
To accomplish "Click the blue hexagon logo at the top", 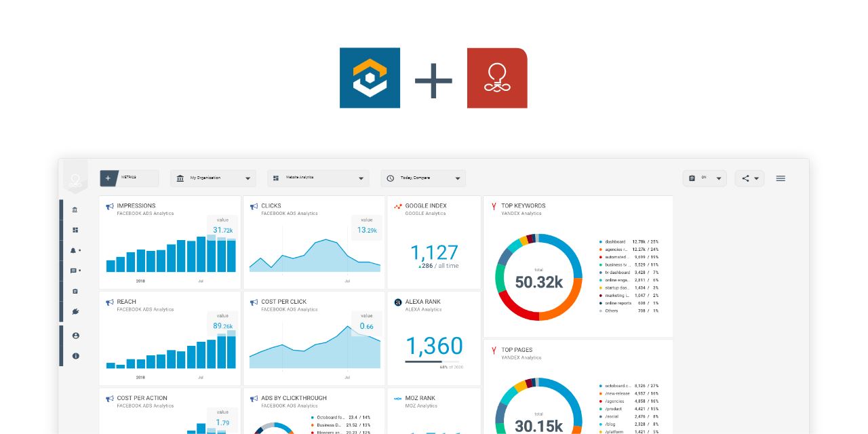I will 370,78.
